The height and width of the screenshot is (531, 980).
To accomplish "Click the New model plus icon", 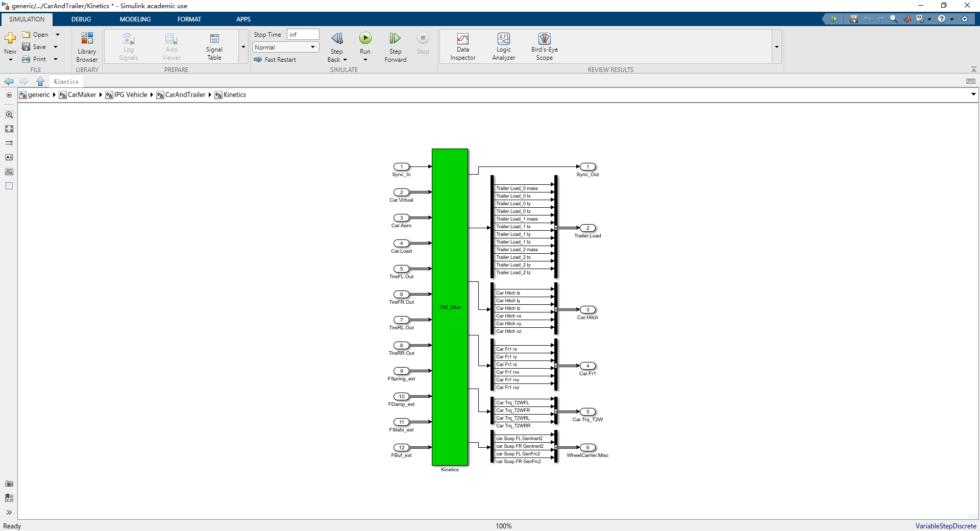I will (10, 38).
